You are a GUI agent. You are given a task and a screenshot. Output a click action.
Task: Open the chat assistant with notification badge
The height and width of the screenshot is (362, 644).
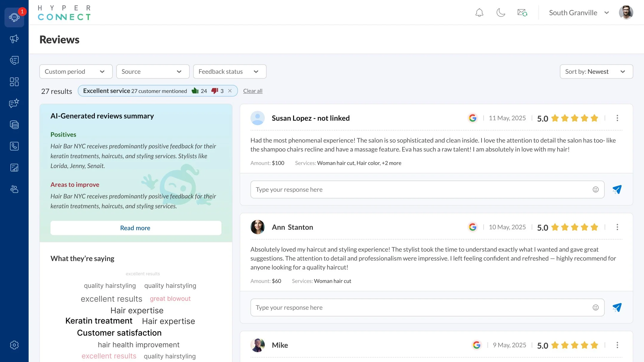pyautogui.click(x=14, y=17)
